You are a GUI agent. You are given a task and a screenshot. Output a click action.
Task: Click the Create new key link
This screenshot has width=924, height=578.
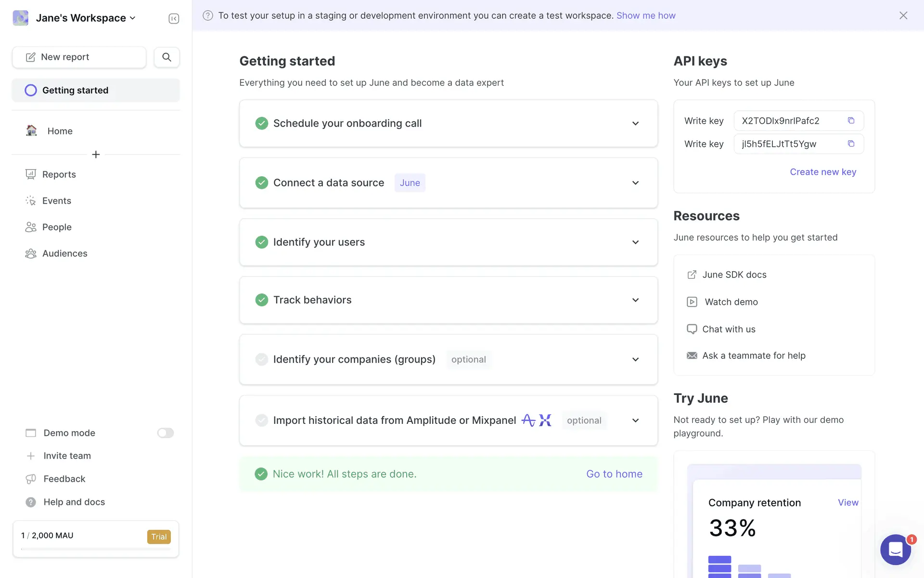click(x=823, y=172)
